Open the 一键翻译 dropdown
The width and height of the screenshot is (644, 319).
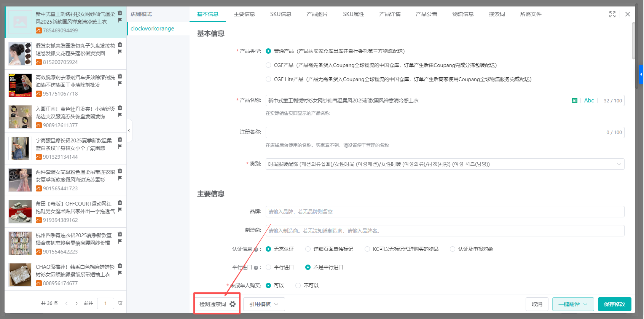coord(573,304)
